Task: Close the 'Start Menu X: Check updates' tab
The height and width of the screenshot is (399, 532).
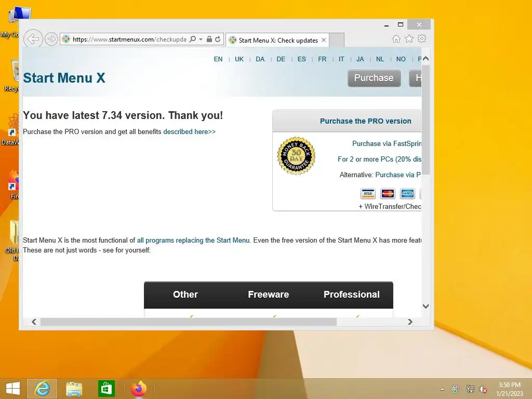Action: [x=324, y=40]
